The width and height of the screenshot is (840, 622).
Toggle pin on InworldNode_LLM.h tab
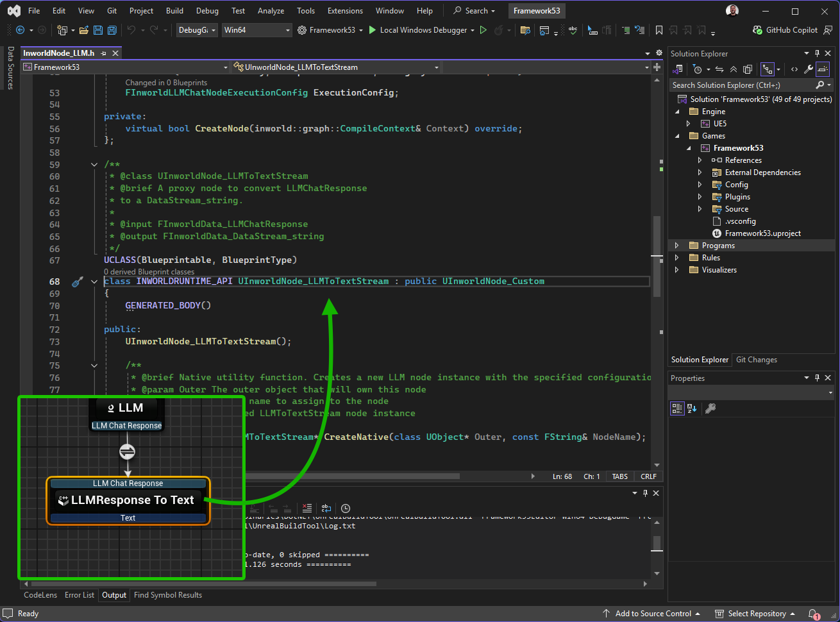103,53
